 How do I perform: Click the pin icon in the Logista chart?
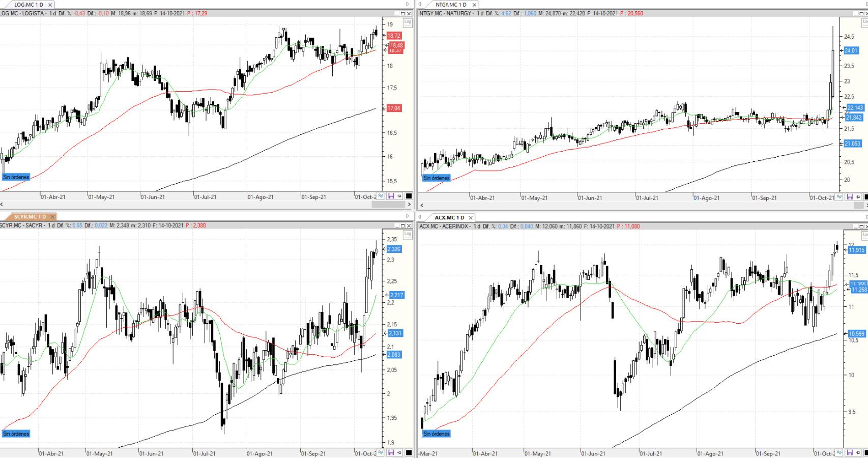[x=399, y=196]
